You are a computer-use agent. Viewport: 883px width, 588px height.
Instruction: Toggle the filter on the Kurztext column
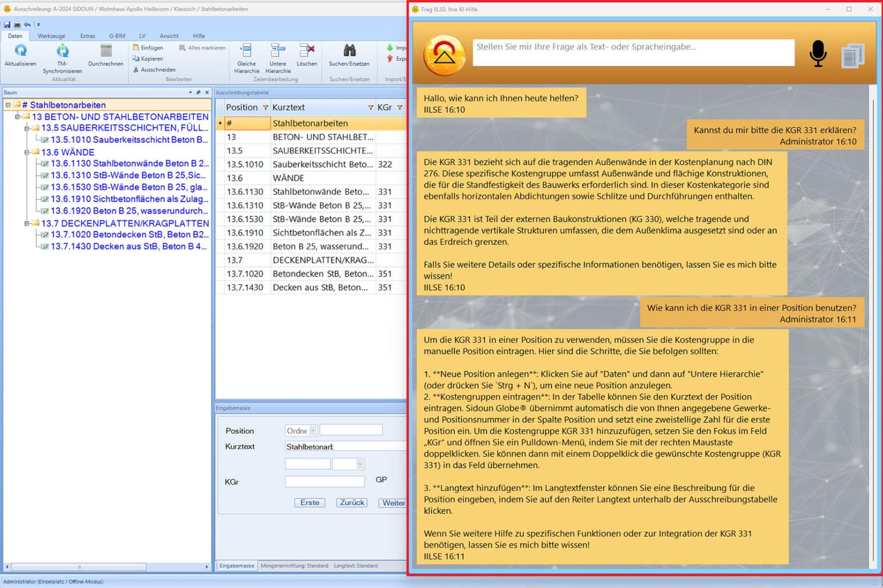(370, 107)
